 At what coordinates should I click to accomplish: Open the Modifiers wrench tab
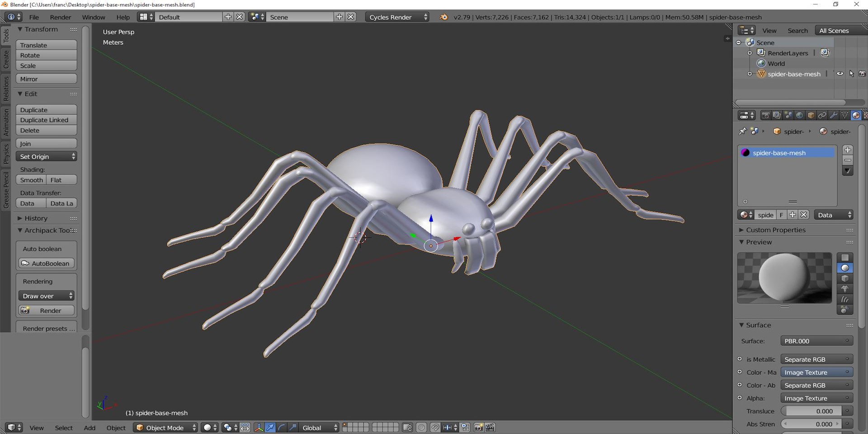coord(833,115)
